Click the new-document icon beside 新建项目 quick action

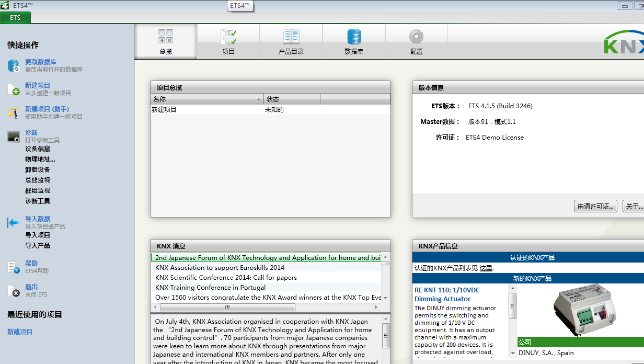point(14,89)
